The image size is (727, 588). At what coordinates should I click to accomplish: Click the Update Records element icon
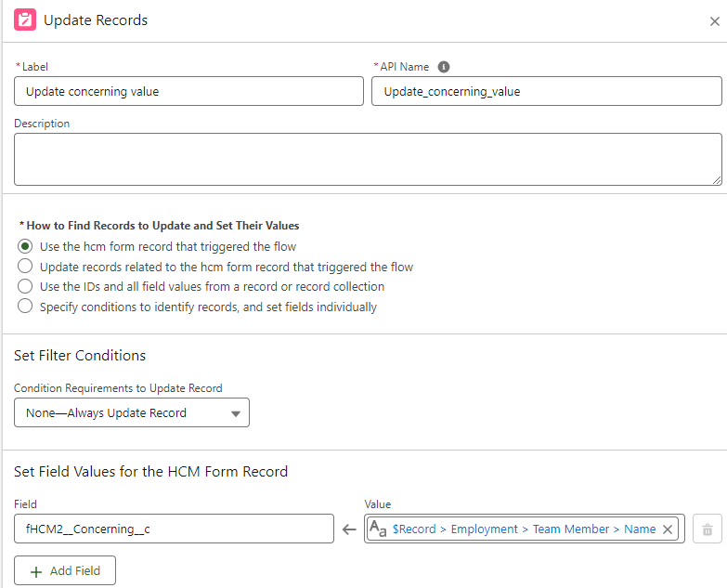tap(25, 20)
